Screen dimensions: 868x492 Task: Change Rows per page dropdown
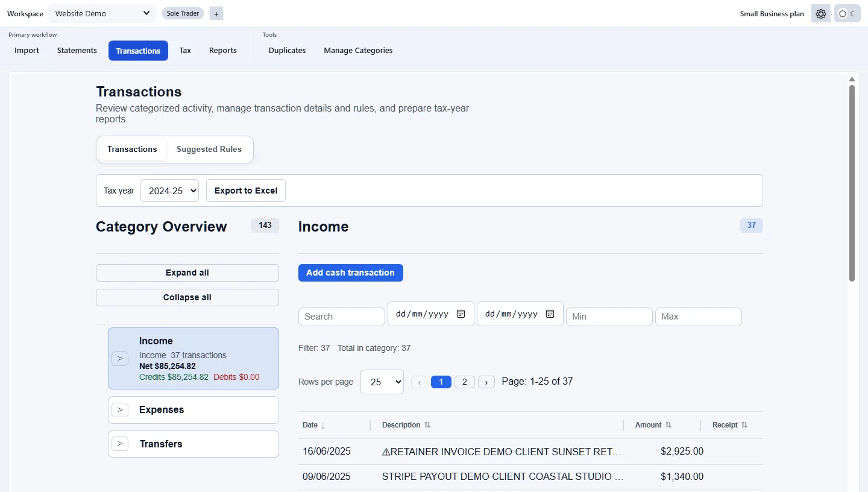(x=382, y=382)
